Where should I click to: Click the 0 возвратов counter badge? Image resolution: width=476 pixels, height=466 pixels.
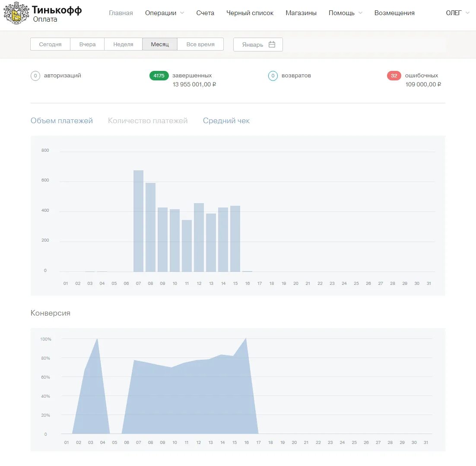pyautogui.click(x=273, y=76)
